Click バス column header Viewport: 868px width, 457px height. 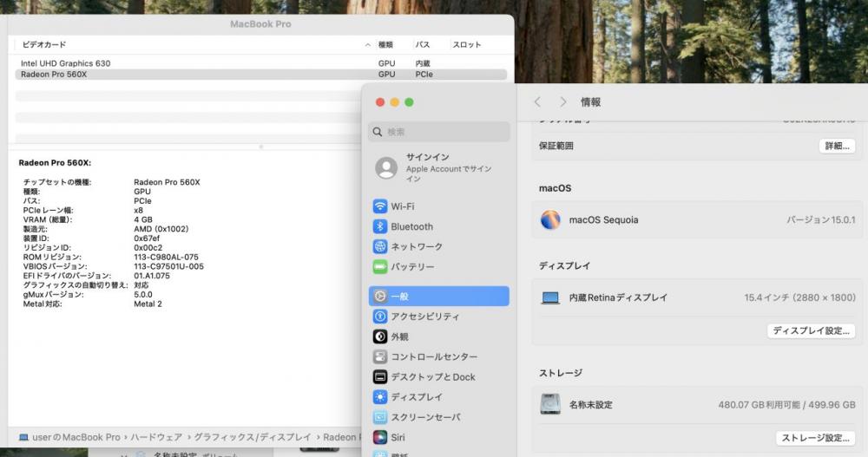(x=423, y=45)
